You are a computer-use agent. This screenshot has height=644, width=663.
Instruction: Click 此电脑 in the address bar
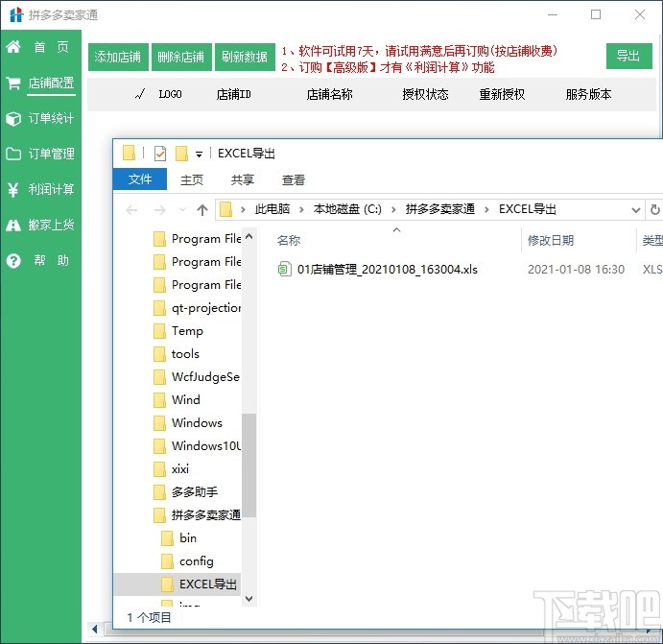click(272, 209)
